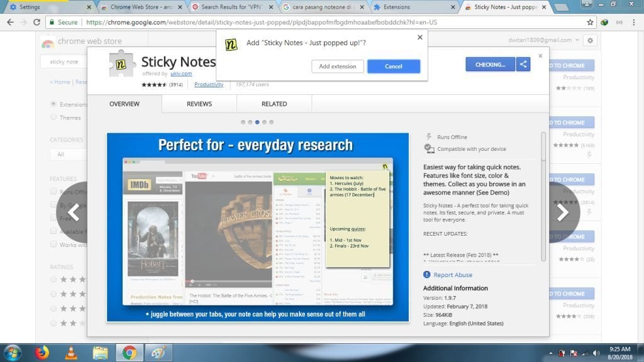Bookmark page with the star icon
The width and height of the screenshot is (644, 362).
point(590,22)
